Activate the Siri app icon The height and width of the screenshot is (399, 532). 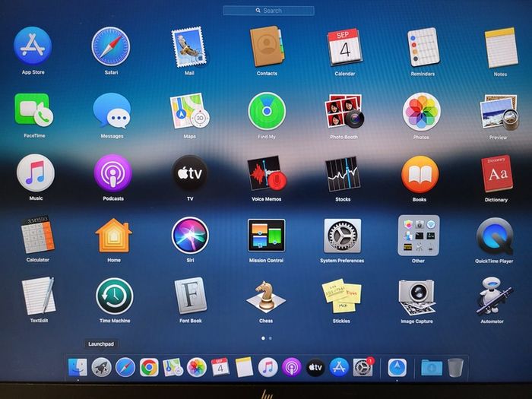click(190, 235)
